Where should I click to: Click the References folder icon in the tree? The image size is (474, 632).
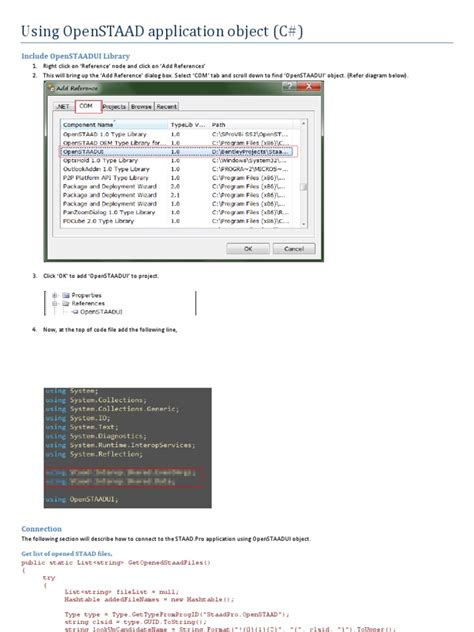coord(66,303)
